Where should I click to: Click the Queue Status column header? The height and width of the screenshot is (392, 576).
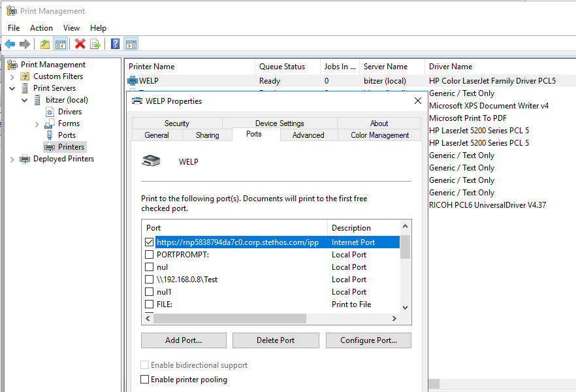[281, 67]
